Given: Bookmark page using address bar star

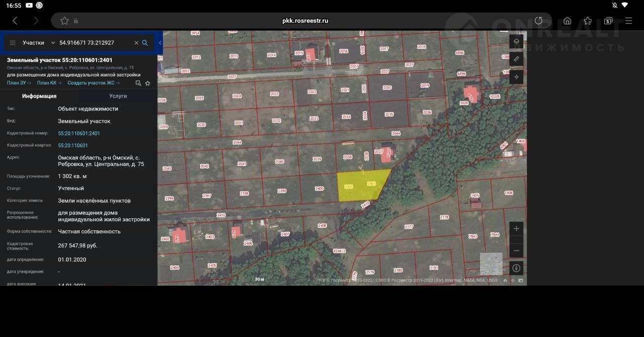Looking at the screenshot, I should 64,21.
